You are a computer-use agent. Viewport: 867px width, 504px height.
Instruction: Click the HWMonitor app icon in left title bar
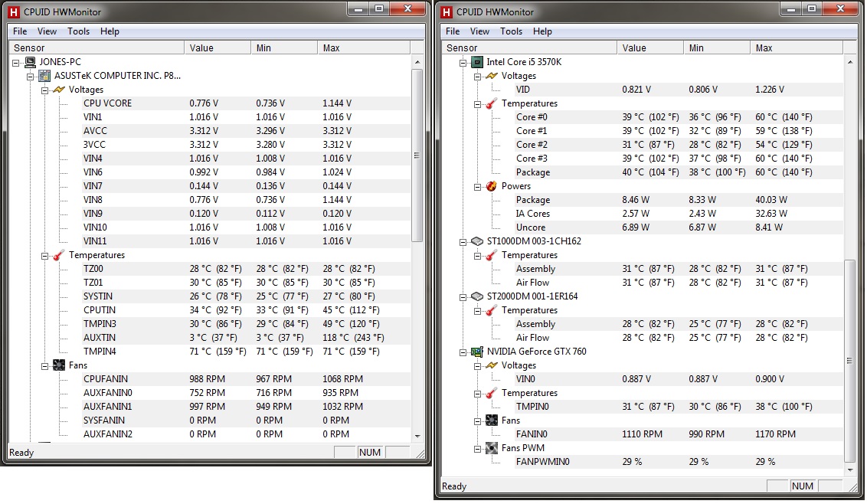[13, 11]
